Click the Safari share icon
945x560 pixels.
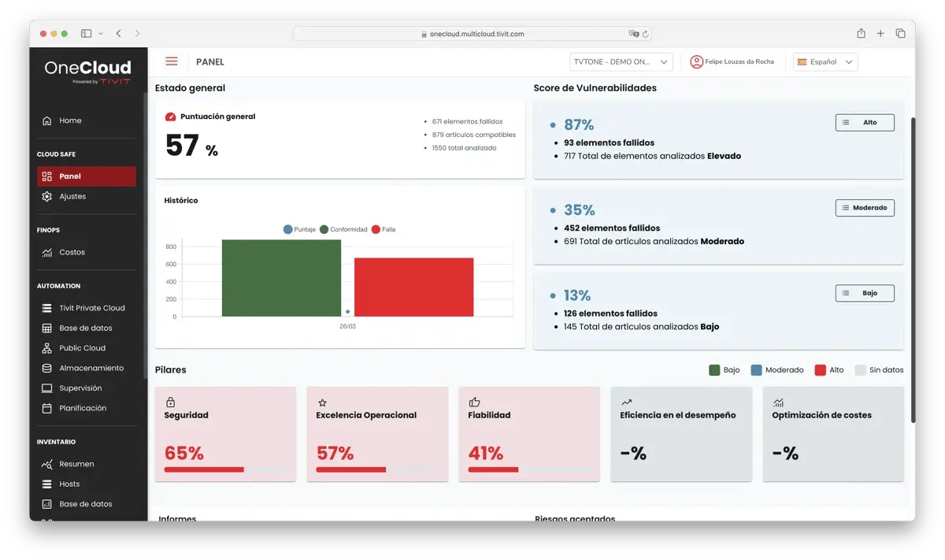[x=861, y=33]
